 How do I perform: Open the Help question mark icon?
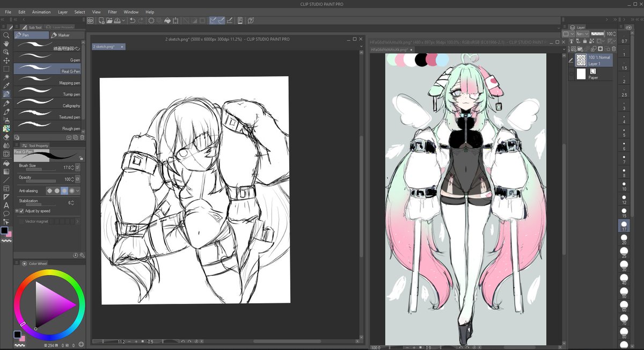pyautogui.click(x=251, y=20)
